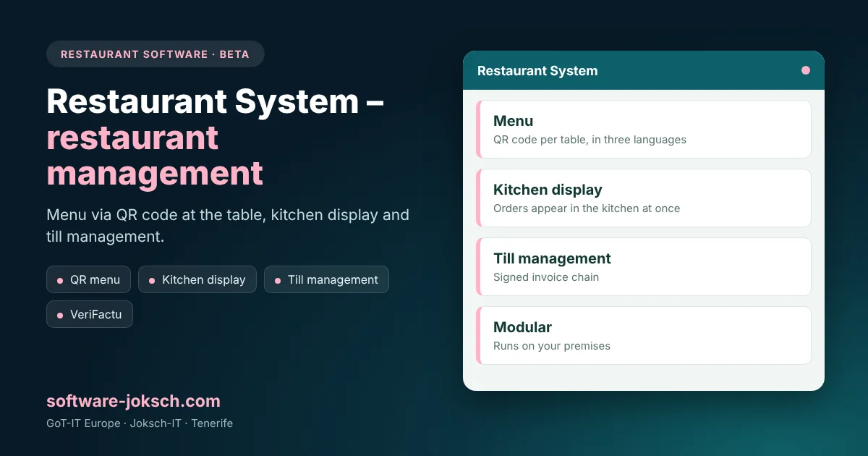Open the Menu card in the panel
This screenshot has height=456, width=868.
pos(644,129)
